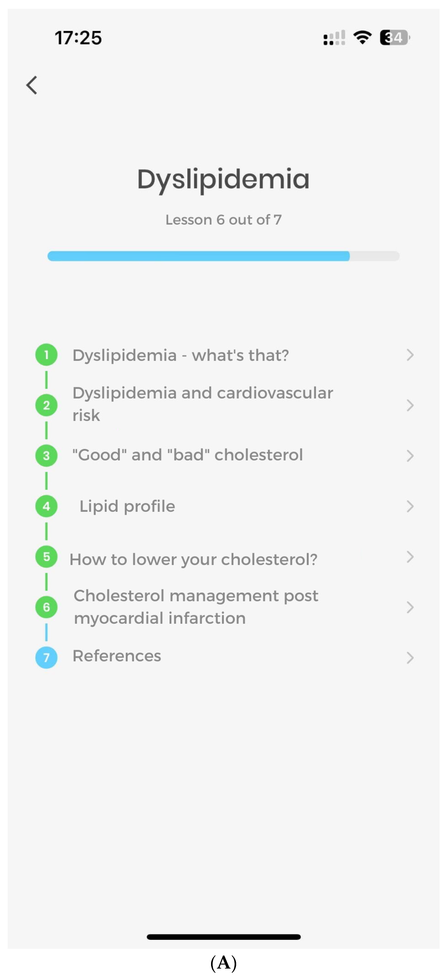Tap green lesson circle number 3
This screenshot has height=980, width=447.
point(46,456)
